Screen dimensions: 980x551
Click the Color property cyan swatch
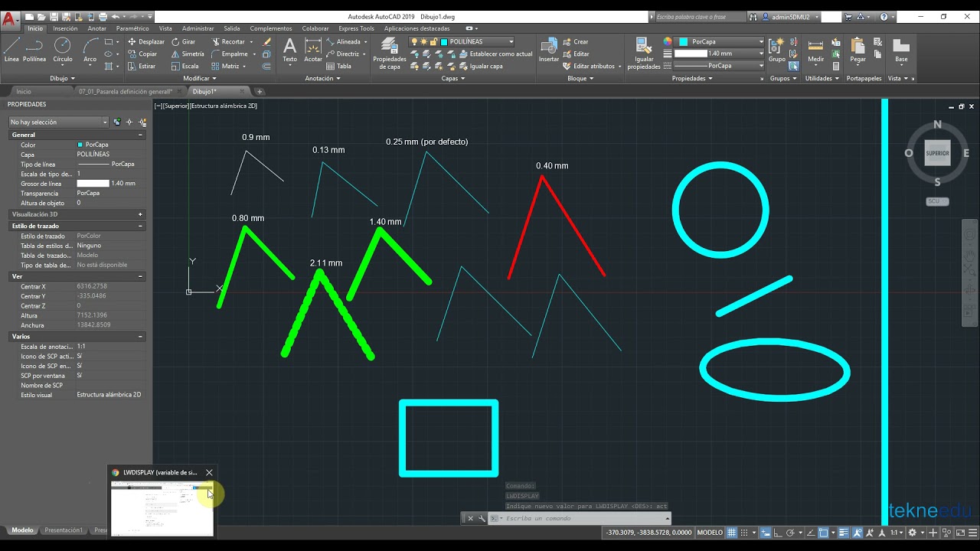pyautogui.click(x=80, y=145)
